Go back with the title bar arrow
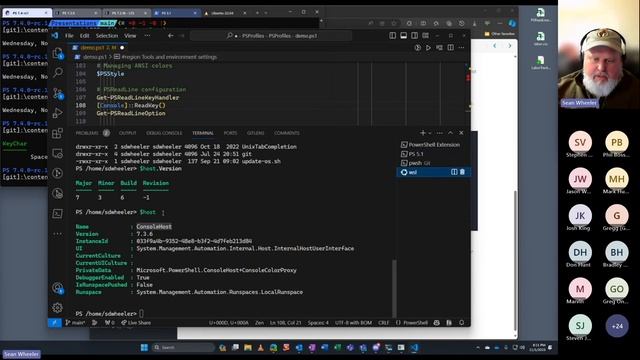The height and width of the screenshot is (360, 640). pos(171,36)
